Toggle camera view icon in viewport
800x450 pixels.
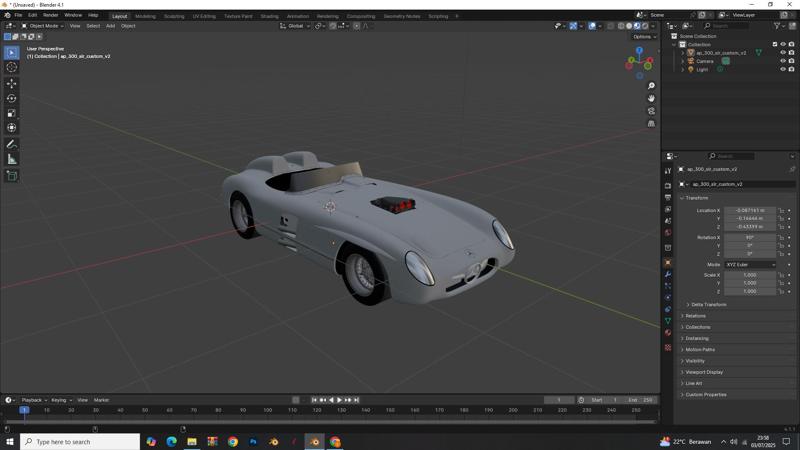[x=651, y=111]
